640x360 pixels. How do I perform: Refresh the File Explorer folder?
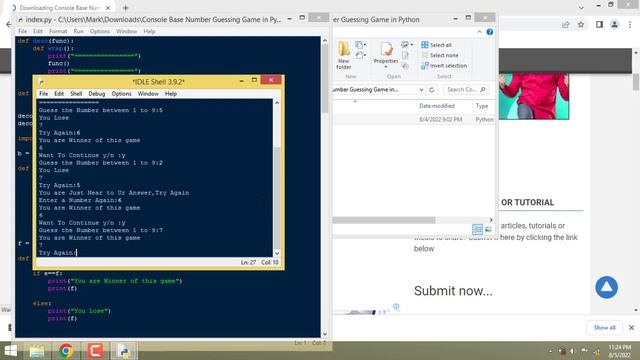(431, 89)
